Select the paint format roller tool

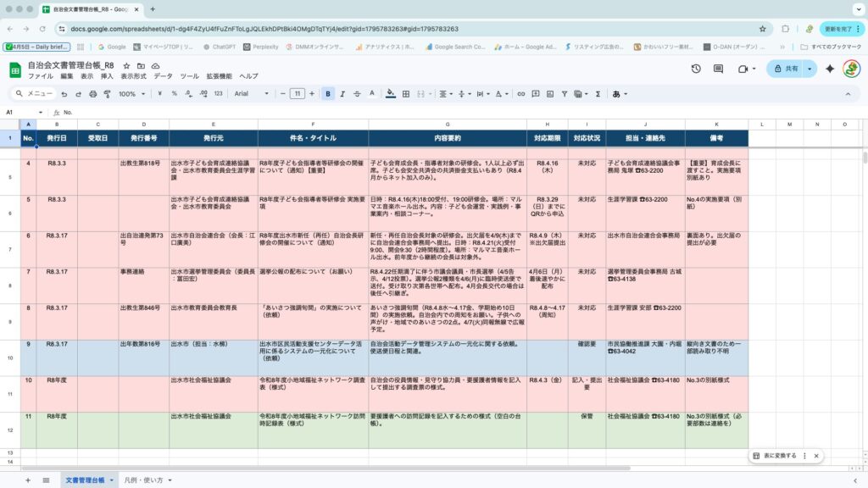point(105,94)
